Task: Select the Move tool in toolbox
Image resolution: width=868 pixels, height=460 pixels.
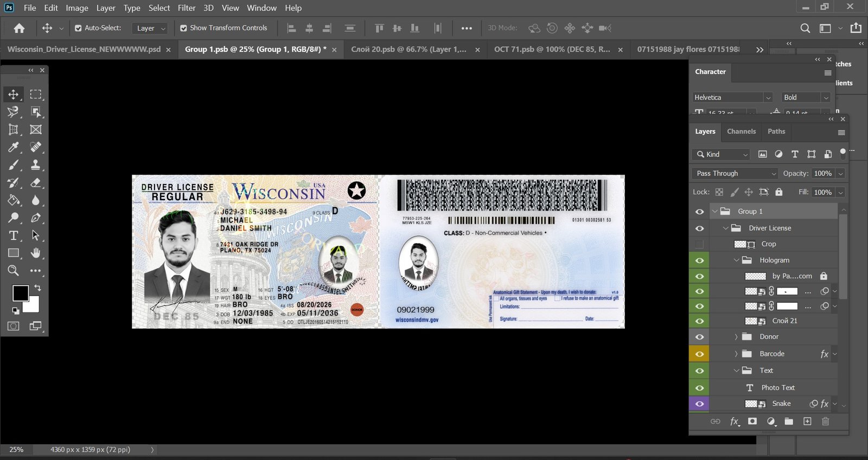Action: point(13,94)
